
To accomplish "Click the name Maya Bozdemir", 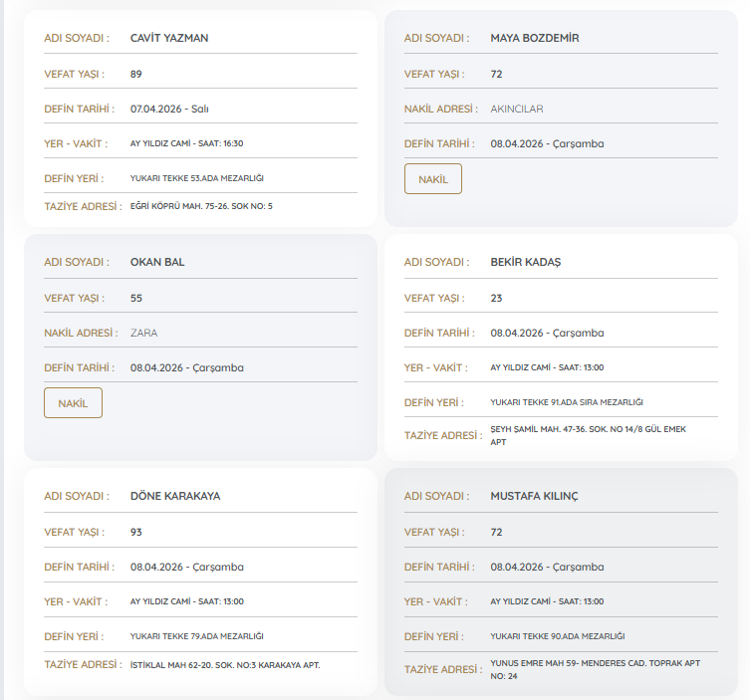I will [535, 38].
